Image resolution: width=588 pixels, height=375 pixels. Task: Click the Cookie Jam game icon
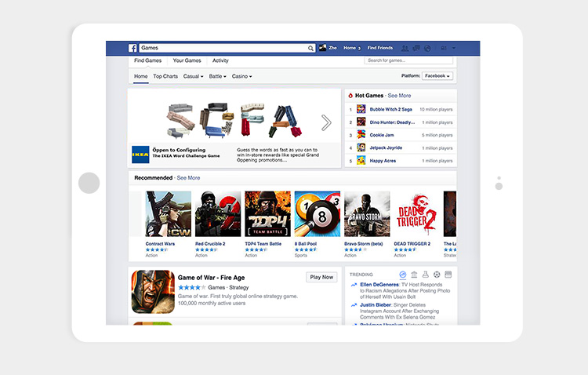click(361, 135)
